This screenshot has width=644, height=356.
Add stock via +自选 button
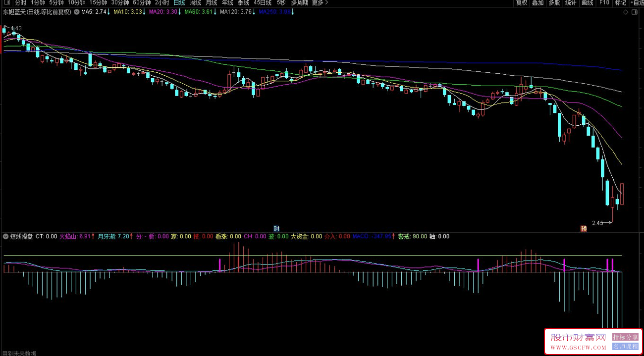(x=637, y=2)
